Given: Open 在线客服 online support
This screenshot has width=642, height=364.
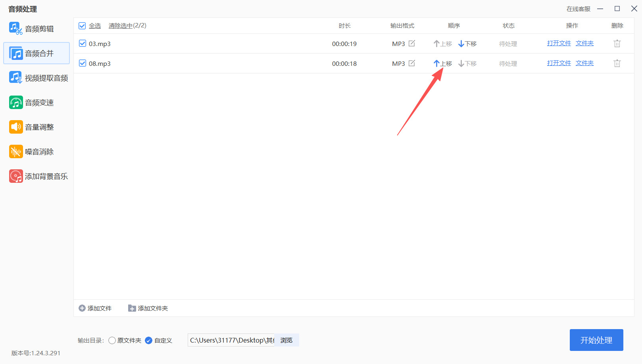Looking at the screenshot, I should click(579, 9).
